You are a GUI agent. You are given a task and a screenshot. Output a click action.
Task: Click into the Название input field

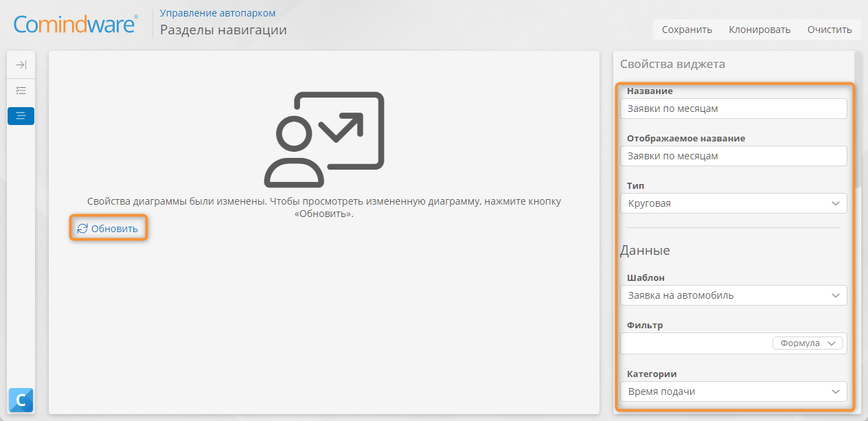(x=733, y=109)
